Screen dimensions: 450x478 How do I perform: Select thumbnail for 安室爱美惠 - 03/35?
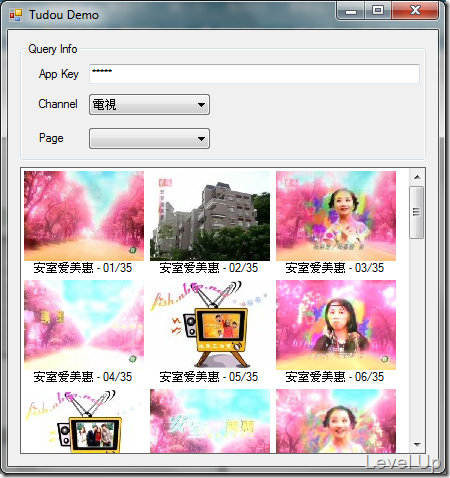[336, 216]
